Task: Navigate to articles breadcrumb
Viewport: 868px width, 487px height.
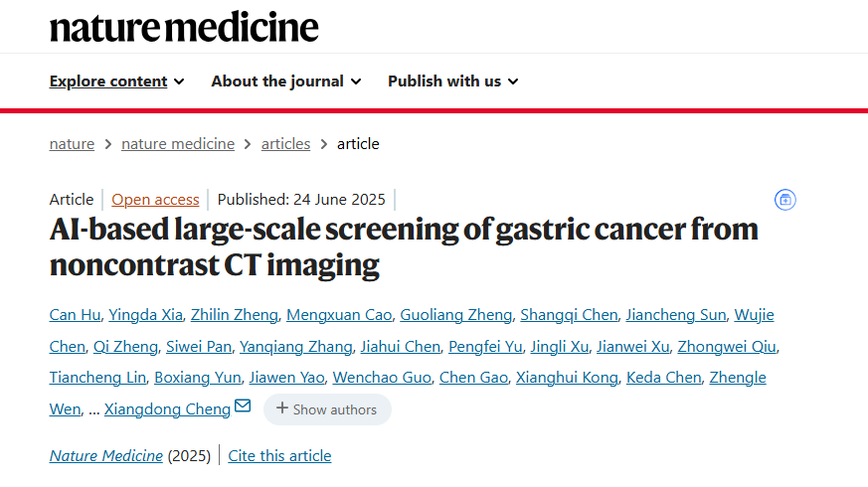Action: [x=285, y=144]
